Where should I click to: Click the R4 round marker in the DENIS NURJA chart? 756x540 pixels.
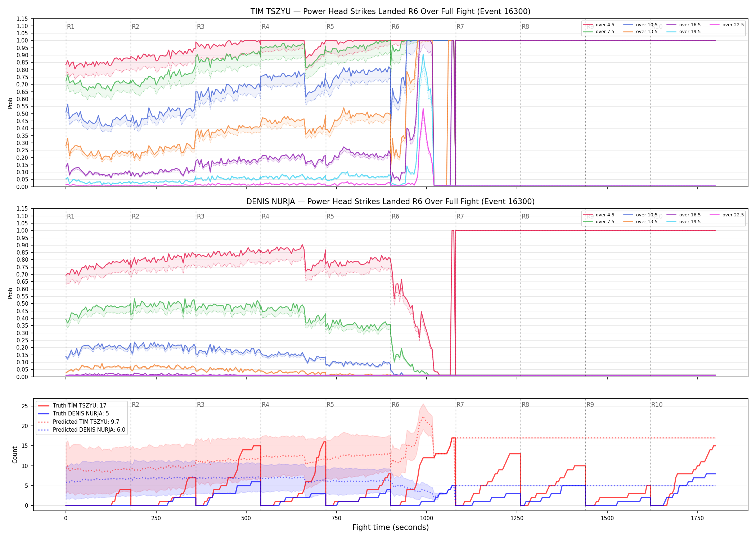coord(265,216)
